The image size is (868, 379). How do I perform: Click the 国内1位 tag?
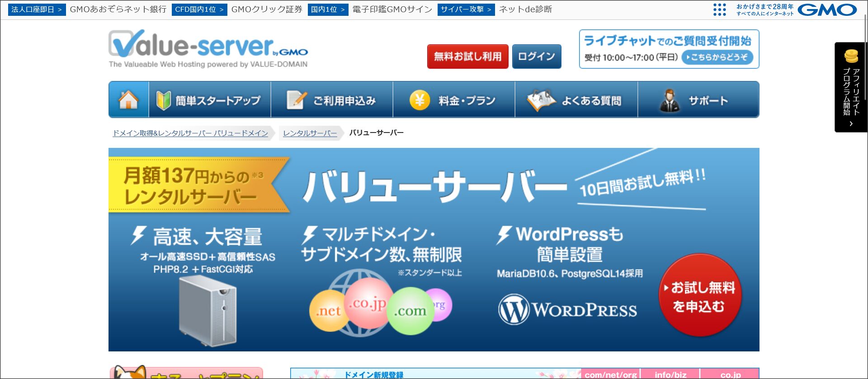coord(328,9)
